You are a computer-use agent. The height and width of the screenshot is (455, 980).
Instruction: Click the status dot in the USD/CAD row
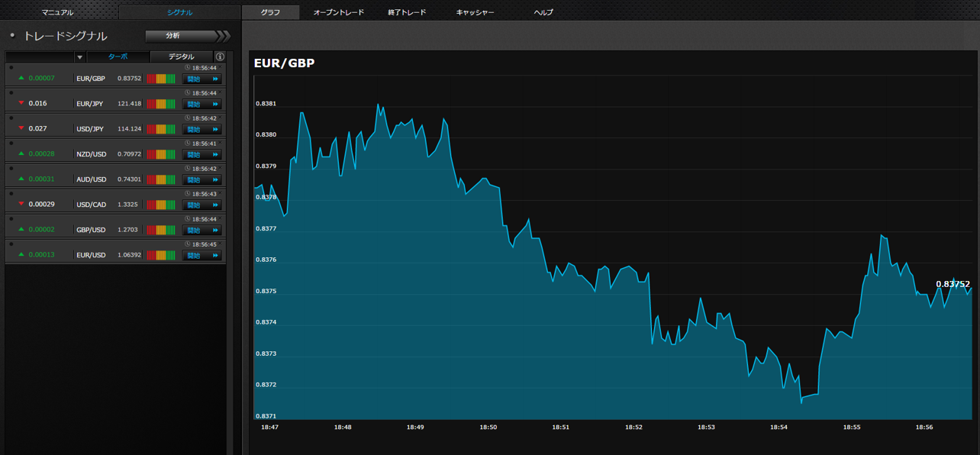coord(11,194)
